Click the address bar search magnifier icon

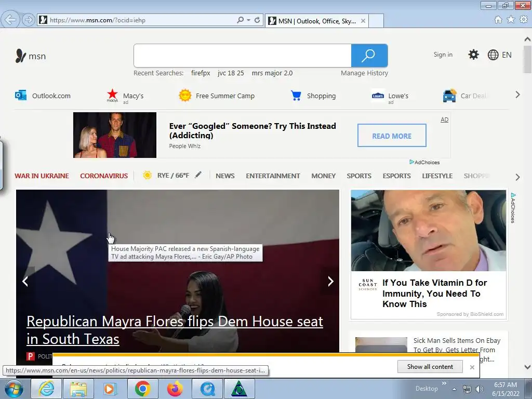(x=240, y=20)
